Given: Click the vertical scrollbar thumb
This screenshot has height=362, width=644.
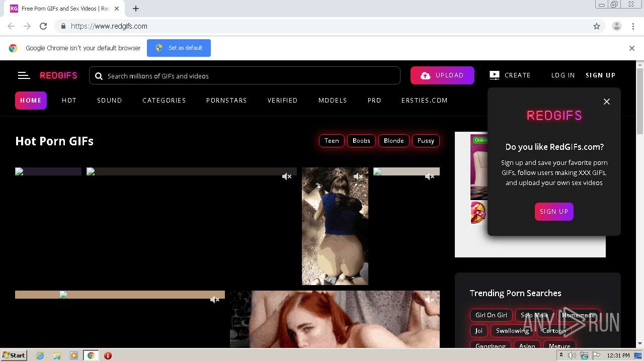Looking at the screenshot, I should coord(640,102).
